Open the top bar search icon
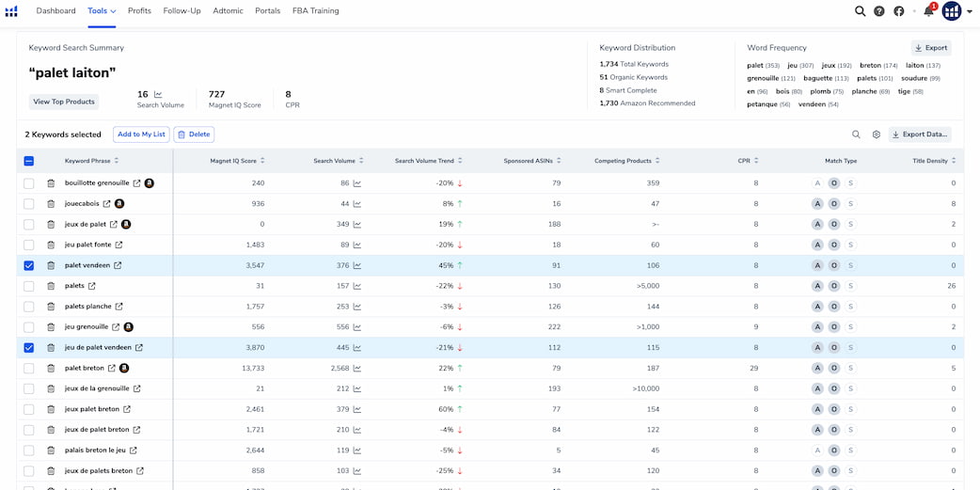The image size is (980, 490). tap(860, 11)
